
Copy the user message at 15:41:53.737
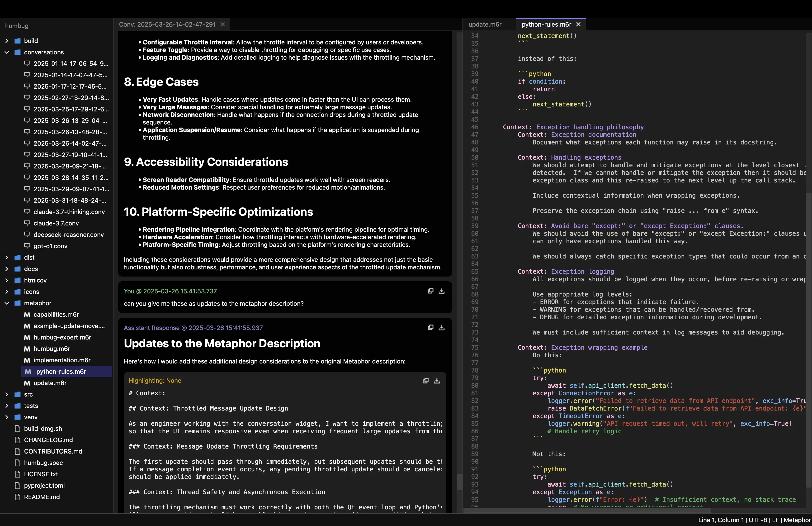tap(430, 291)
